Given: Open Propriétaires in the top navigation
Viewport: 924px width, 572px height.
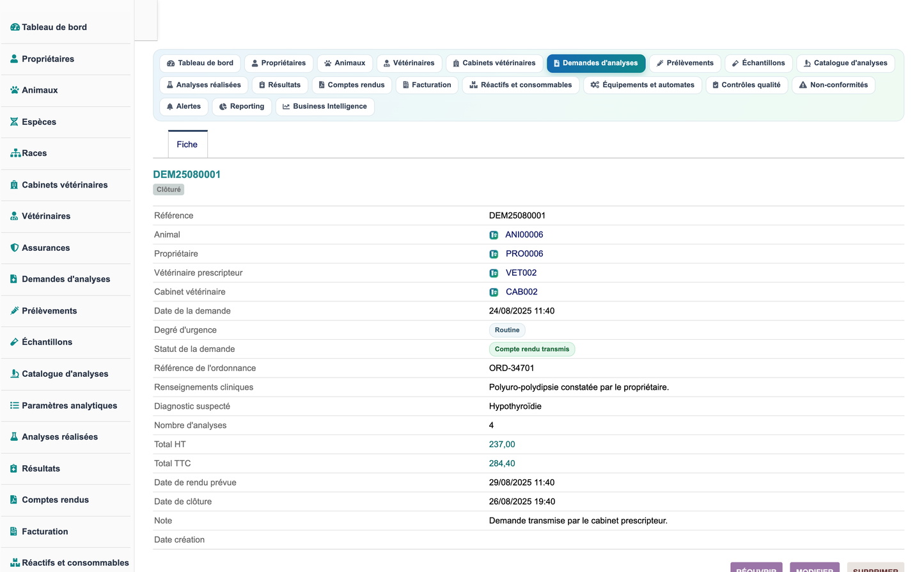Looking at the screenshot, I should coord(279,63).
